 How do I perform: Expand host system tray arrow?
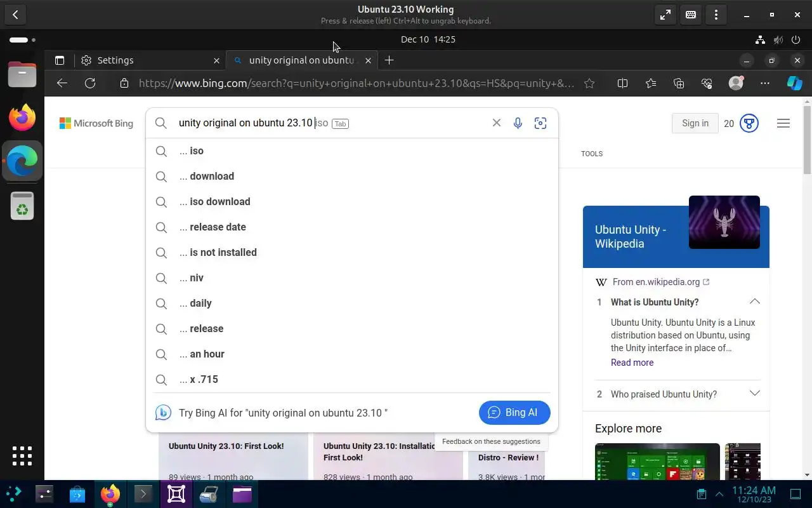(719, 494)
